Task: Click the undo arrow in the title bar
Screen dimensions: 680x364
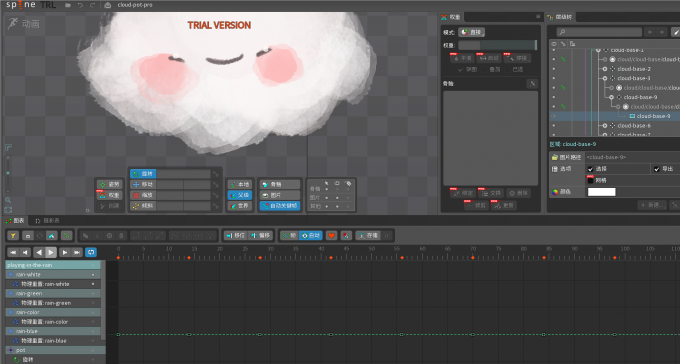Action: click(x=80, y=5)
